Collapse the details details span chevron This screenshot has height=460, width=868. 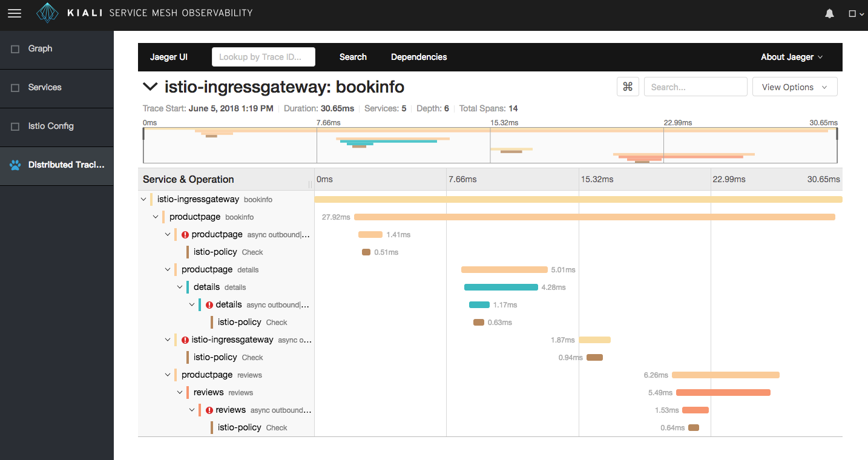(180, 287)
